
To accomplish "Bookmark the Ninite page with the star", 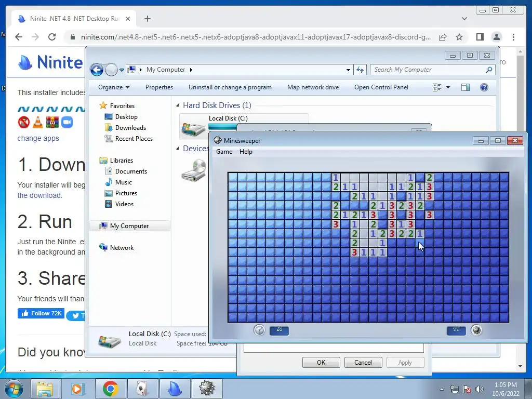I will [x=459, y=37].
